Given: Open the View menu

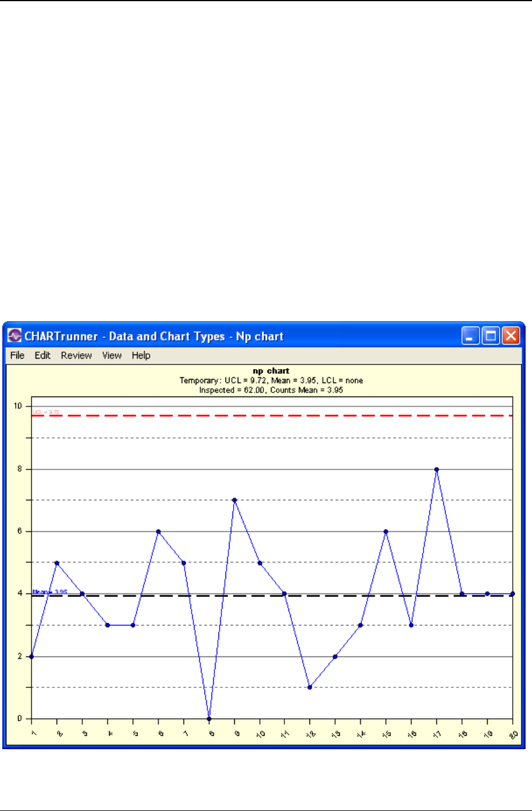Looking at the screenshot, I should [x=112, y=355].
